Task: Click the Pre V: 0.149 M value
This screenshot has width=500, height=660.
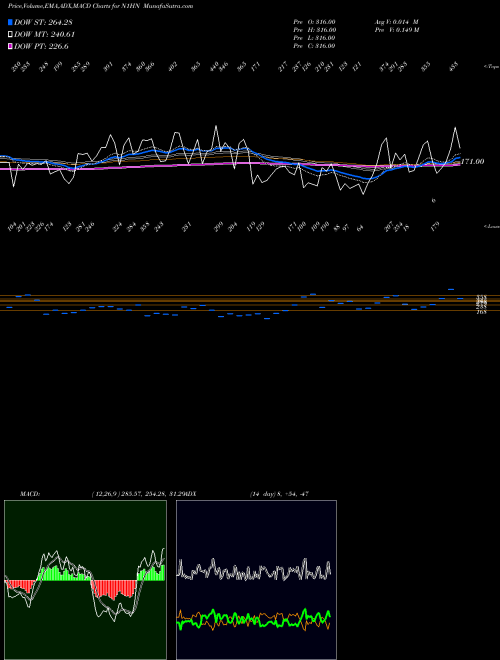Action: 396,30
